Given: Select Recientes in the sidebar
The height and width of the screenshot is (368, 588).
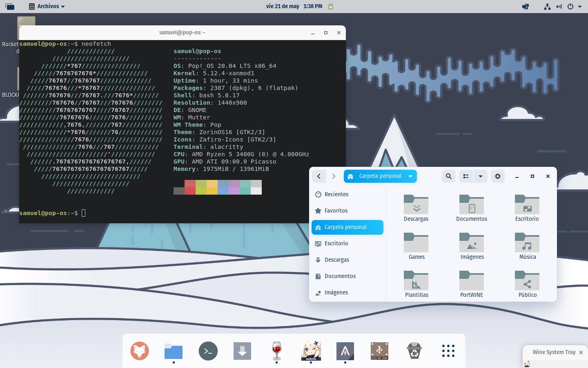Looking at the screenshot, I should pyautogui.click(x=336, y=194).
